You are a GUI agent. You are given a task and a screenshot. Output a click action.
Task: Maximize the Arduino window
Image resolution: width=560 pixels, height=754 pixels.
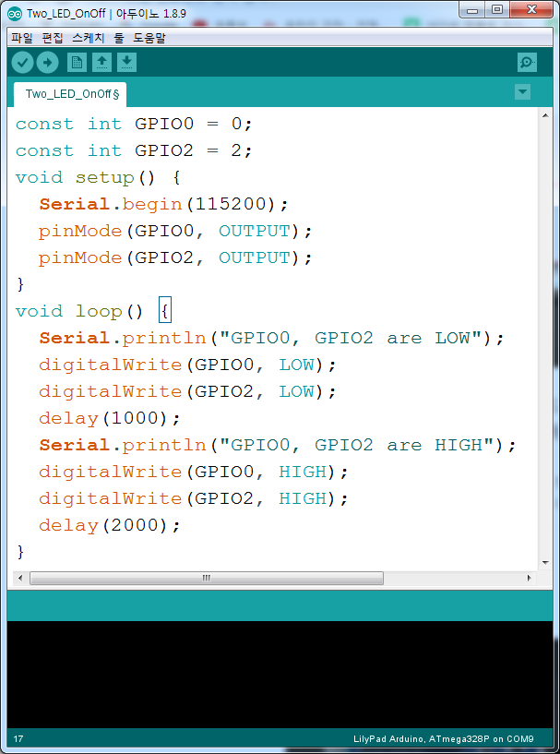coord(496,9)
